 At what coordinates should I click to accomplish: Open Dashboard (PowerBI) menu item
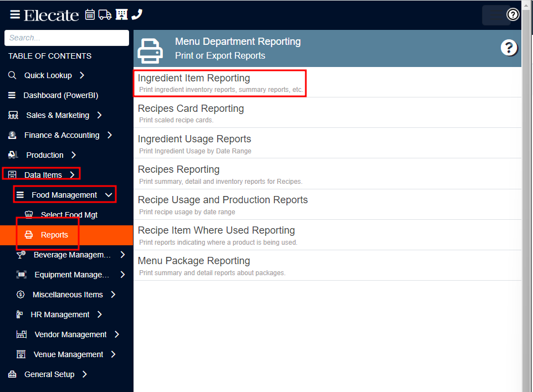[x=61, y=95]
